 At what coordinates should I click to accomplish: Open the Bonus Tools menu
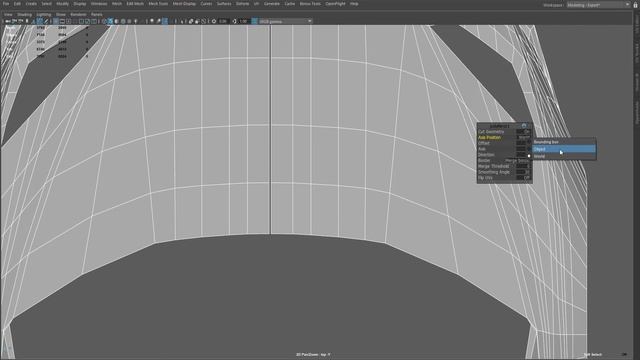310,4
